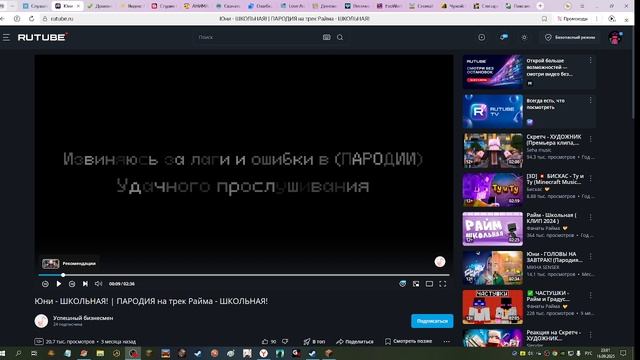The height and width of the screenshot is (360, 640).
Task: Open 'Скретч - ХУДОЖНИК' recommended video
Action: click(493, 150)
